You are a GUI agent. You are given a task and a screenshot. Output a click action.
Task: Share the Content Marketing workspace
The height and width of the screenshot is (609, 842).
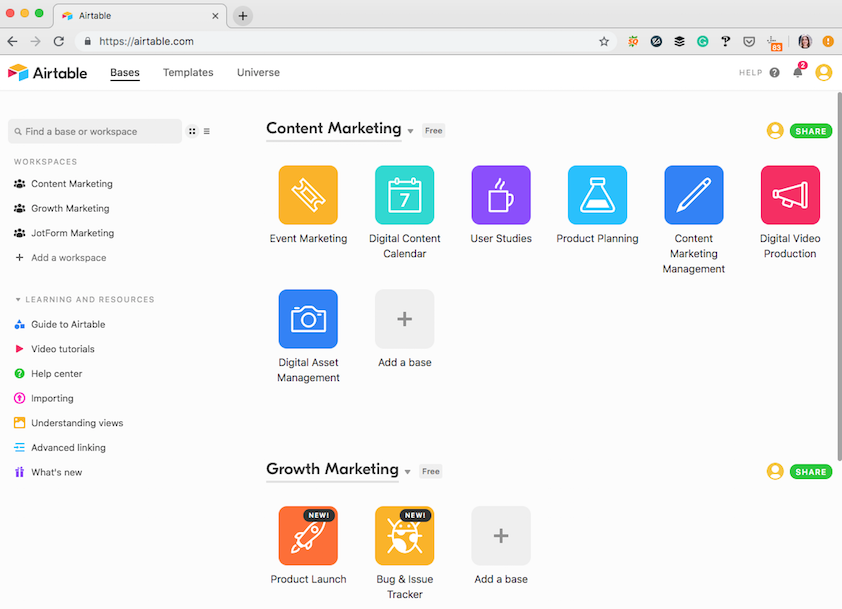pyautogui.click(x=811, y=131)
